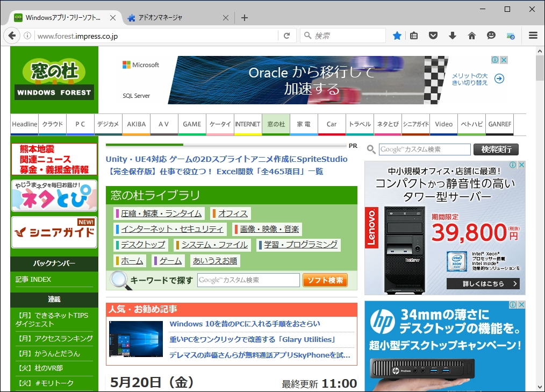Click the back navigation arrow
Viewport: 545px width, 392px height.
tap(12, 35)
